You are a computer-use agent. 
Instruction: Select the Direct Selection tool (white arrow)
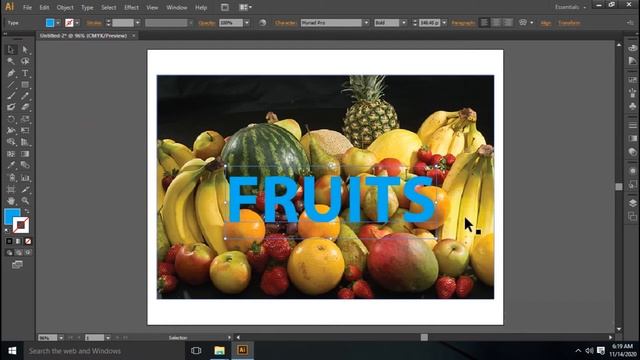(25, 49)
